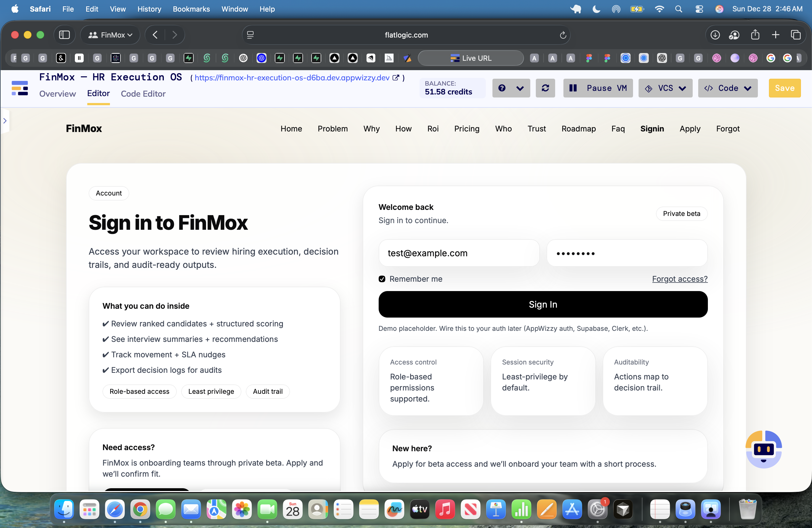Open the Safari downloads icon
Viewport: 812px width, 528px height.
click(715, 35)
